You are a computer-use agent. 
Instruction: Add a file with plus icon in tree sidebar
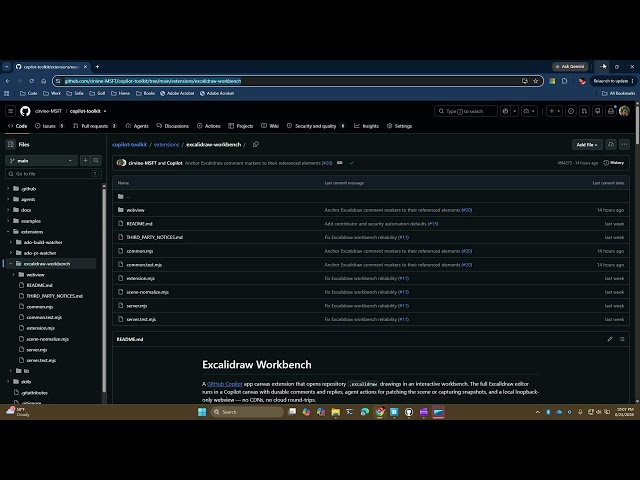click(85, 160)
